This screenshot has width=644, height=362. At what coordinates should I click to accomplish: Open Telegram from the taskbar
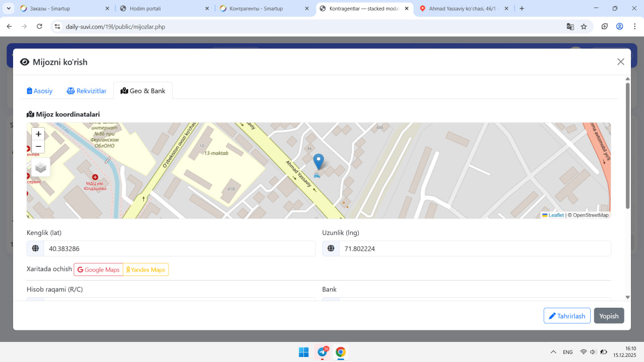[322, 352]
